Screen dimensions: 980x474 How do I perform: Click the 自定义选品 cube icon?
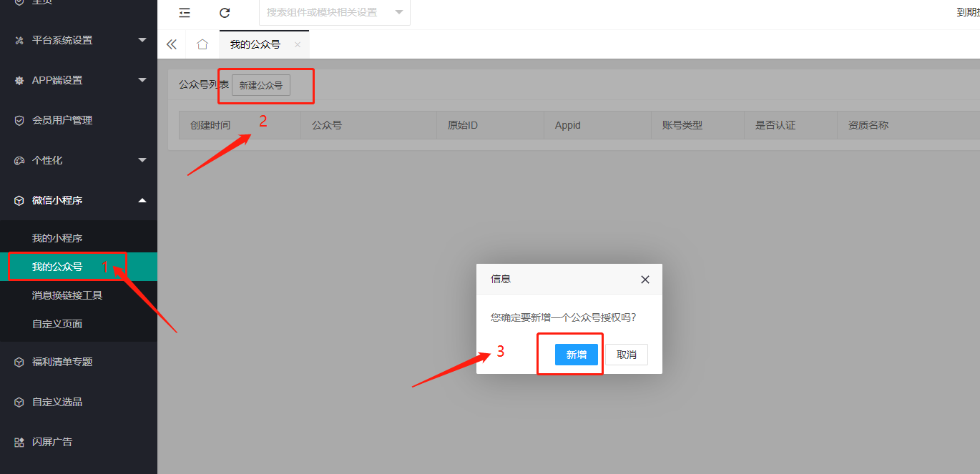(19, 402)
